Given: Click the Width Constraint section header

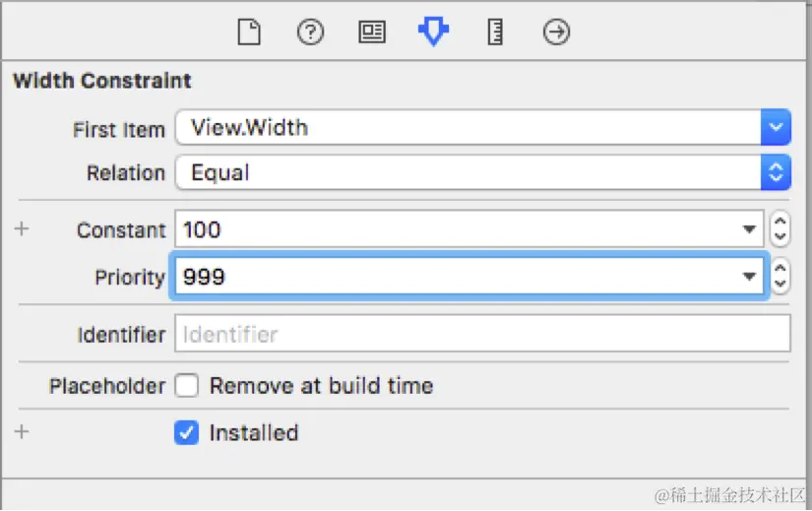Looking at the screenshot, I should tap(102, 81).
